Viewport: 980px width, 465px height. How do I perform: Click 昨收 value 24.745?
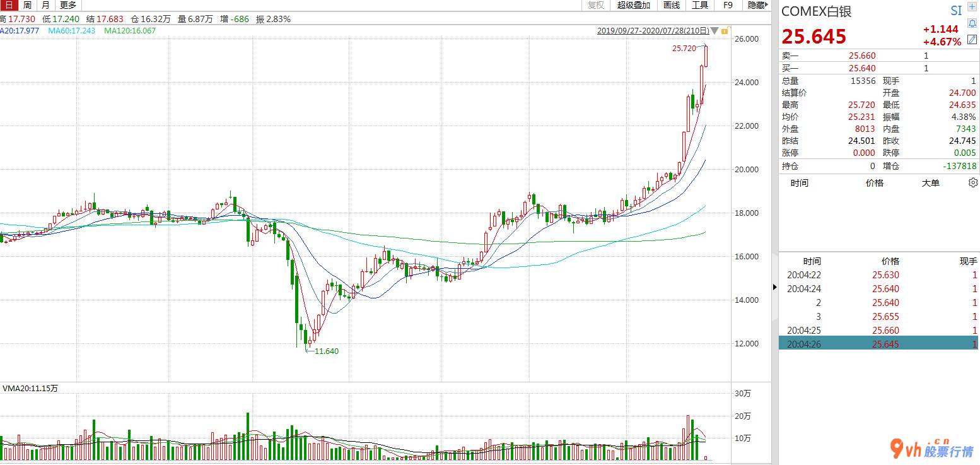tap(962, 141)
